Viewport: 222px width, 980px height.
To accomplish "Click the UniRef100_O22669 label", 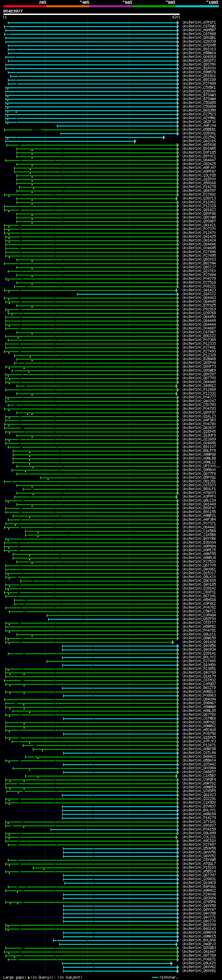I will click(199, 439).
